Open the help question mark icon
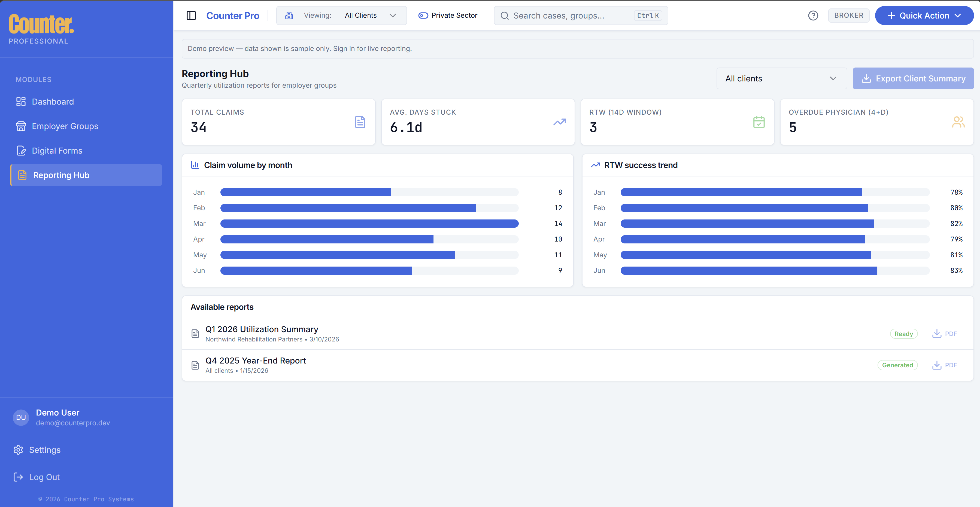 (813, 15)
